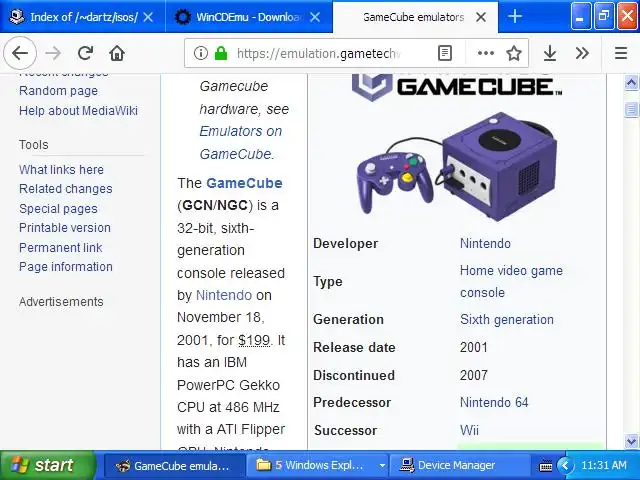
Task: Switch to Device Manager taskbar button
Action: (460, 465)
